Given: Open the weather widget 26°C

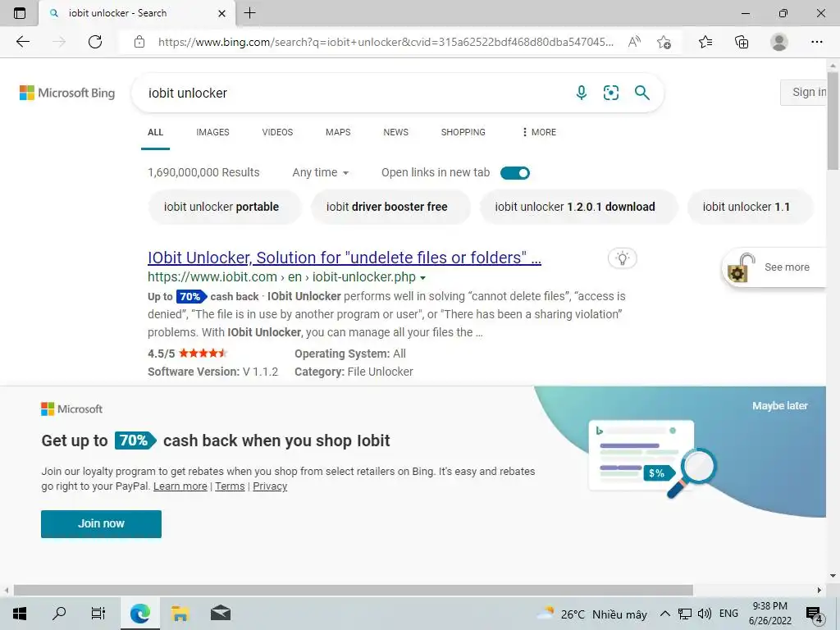Looking at the screenshot, I should 592,614.
